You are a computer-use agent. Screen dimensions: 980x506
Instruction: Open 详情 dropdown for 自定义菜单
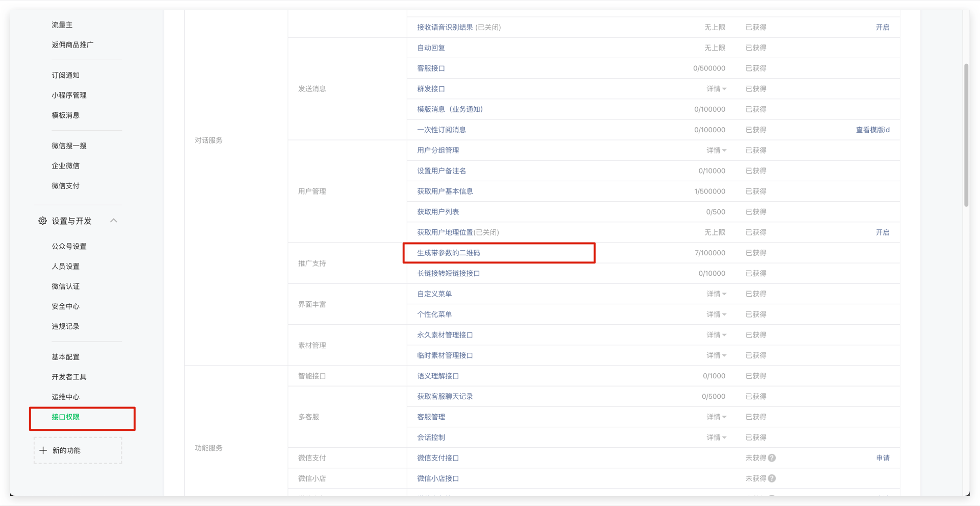pyautogui.click(x=716, y=294)
